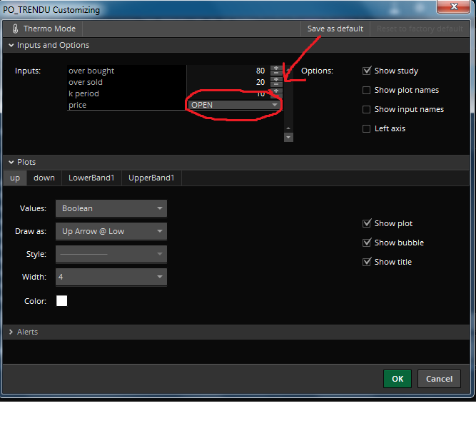This screenshot has width=476, height=448.
Task: Decrease the over sold value with minus
Action: coord(276,85)
